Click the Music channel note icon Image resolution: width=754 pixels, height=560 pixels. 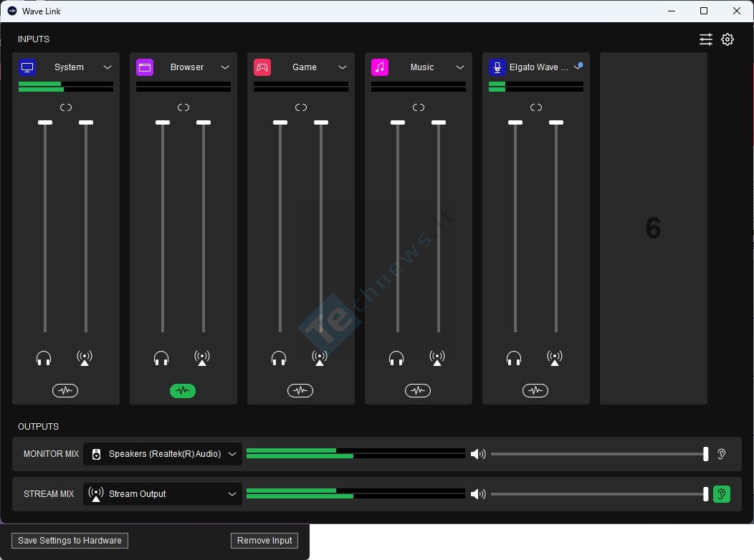coord(380,67)
